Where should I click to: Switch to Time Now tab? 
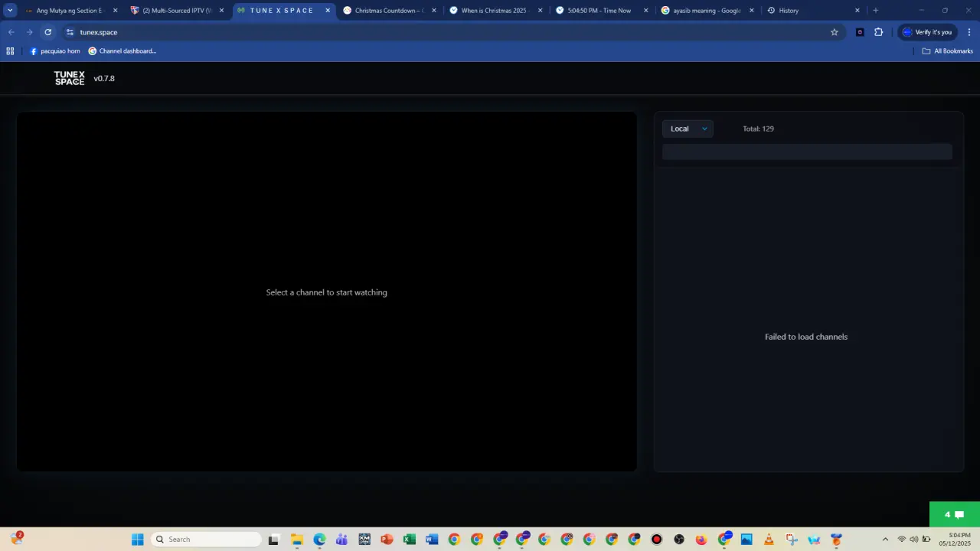pyautogui.click(x=599, y=11)
